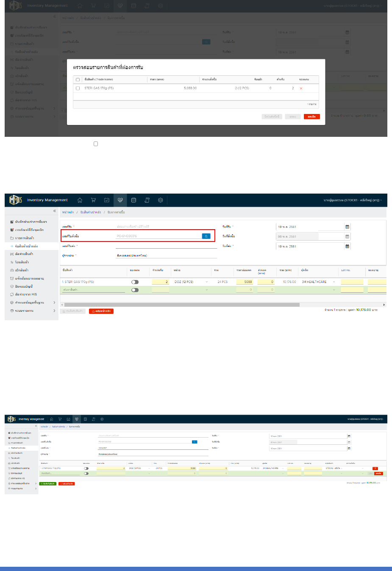Viewport: 392px width, 571px height.
Task: Open the database stack icon in middle navbar
Action: coord(133,200)
